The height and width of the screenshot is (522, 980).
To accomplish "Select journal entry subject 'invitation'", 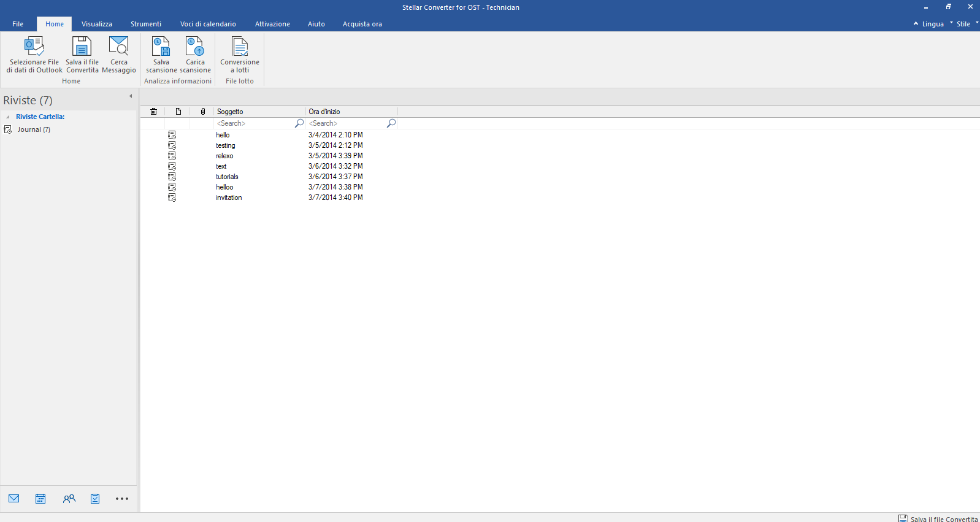I will 229,198.
